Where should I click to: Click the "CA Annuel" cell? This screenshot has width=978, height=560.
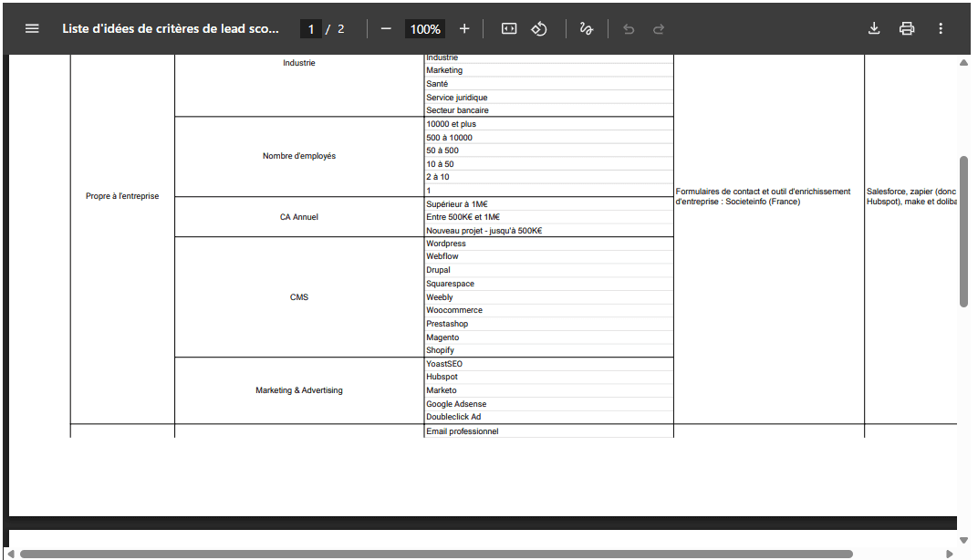point(298,217)
